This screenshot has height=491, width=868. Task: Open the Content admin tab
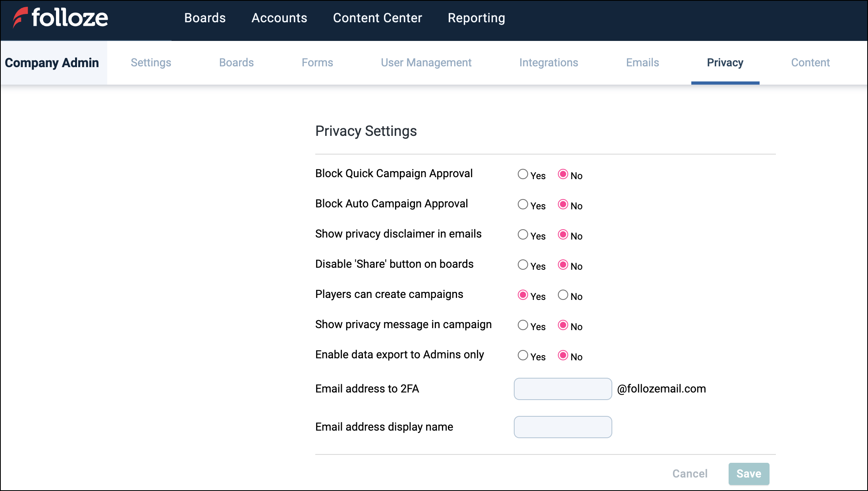click(810, 62)
